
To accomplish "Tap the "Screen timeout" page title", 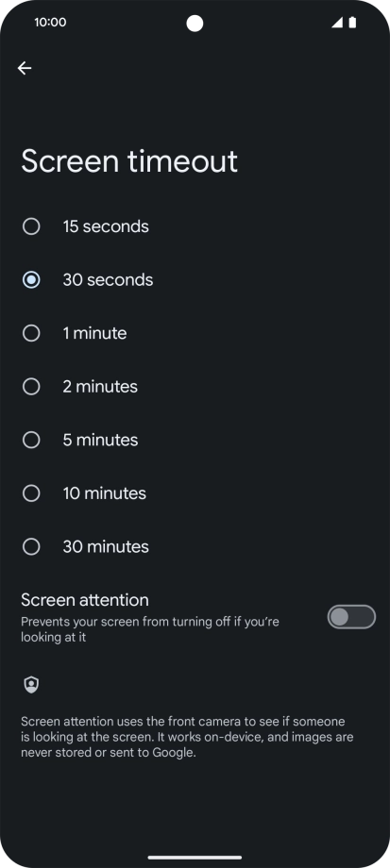I will (x=129, y=161).
